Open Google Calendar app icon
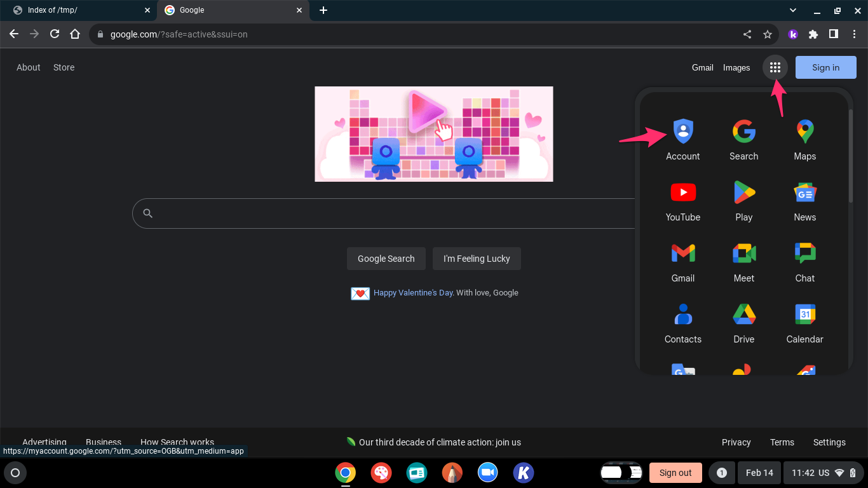 coord(804,322)
